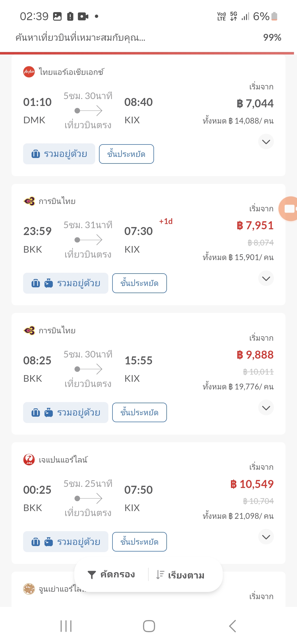Viewport: 297px width, 644px height.
Task: Select ชั้นประหยัด on the Japan Airlines flight
Action: click(139, 542)
